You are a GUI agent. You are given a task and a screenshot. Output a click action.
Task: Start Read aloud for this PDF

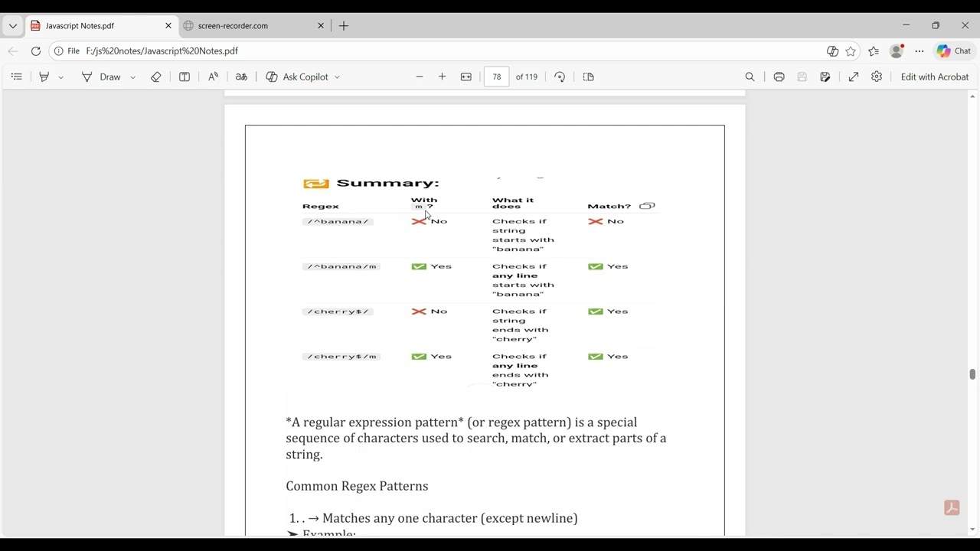click(214, 77)
